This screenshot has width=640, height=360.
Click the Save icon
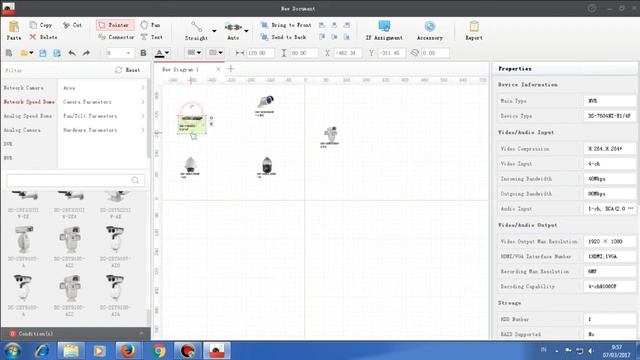pos(43,53)
